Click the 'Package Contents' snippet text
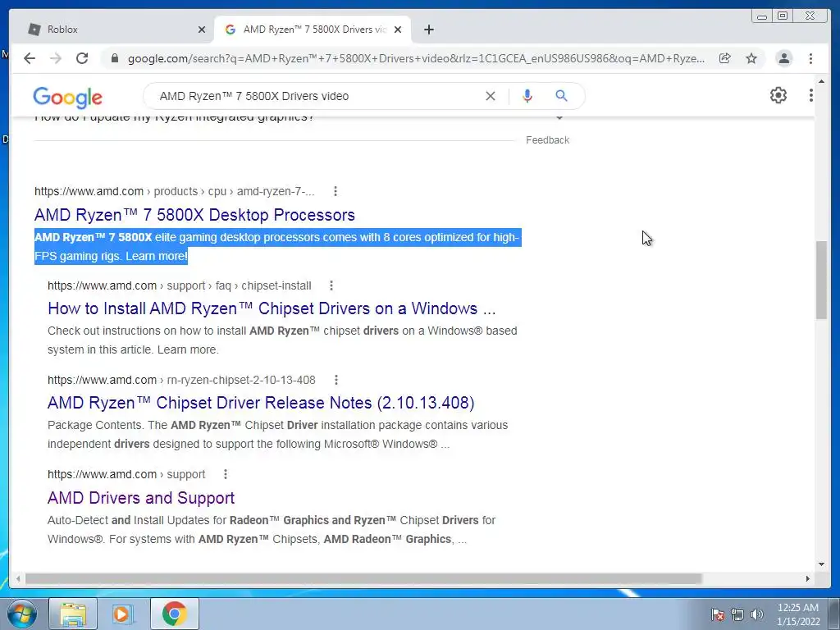Viewport: 840px width, 630px height. (x=277, y=435)
